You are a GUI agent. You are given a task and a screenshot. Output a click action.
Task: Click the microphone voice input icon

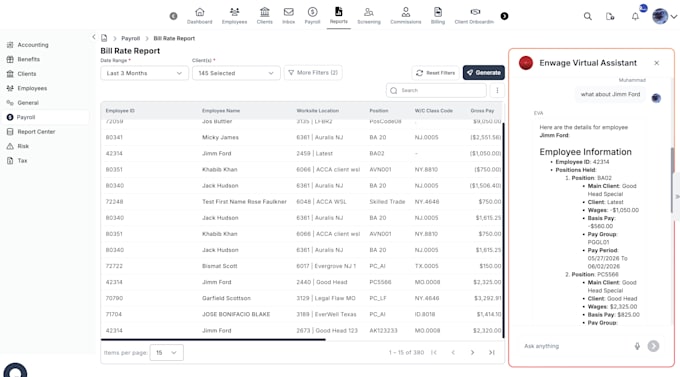tap(637, 346)
